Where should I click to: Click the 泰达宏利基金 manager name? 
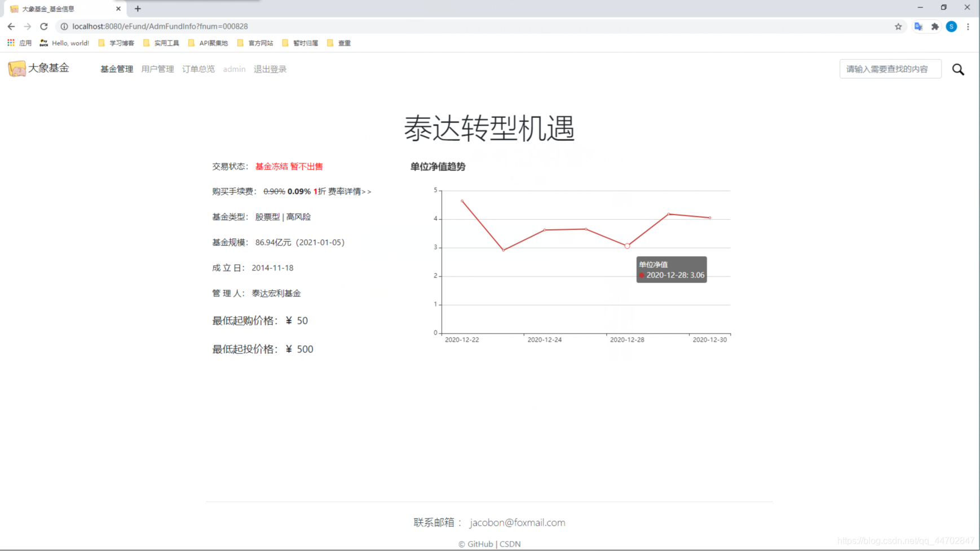[276, 294]
